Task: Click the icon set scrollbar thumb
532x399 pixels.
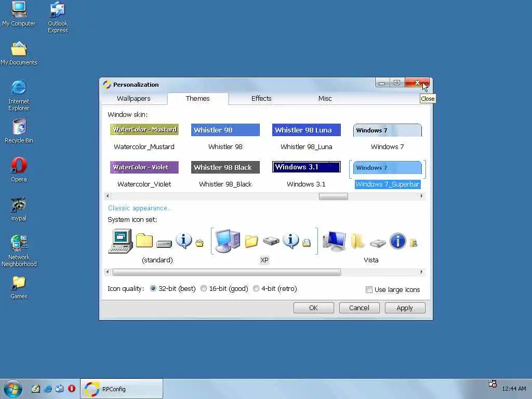Action: tap(227, 272)
